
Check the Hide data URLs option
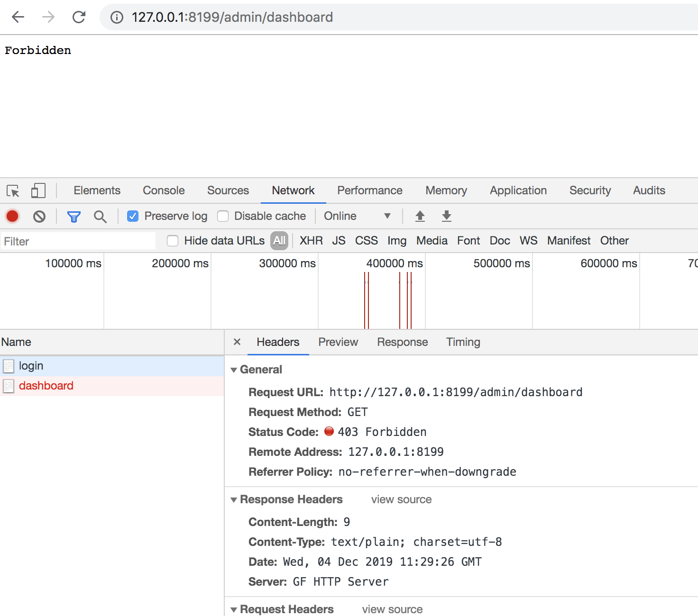coord(173,241)
